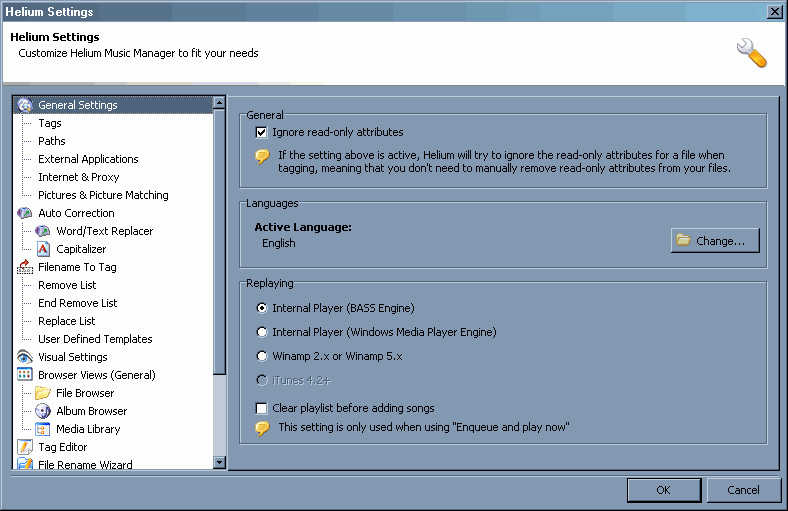The height and width of the screenshot is (511, 788).
Task: Select the iTunes 4.2+ radio option
Action: (x=261, y=380)
